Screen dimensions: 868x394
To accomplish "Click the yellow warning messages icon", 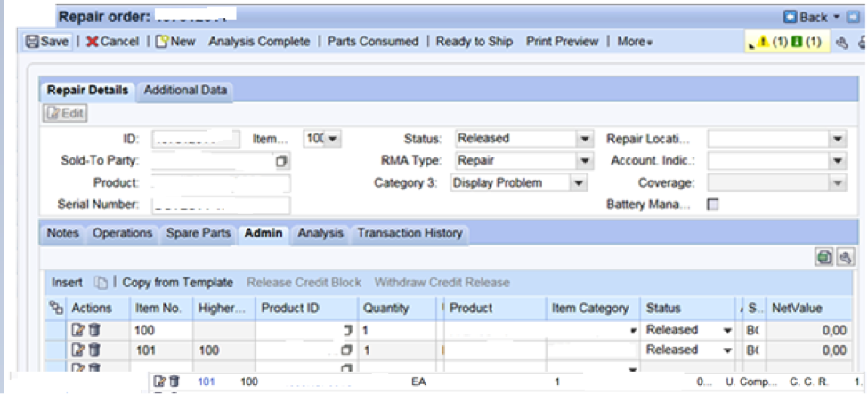I will click(x=763, y=42).
